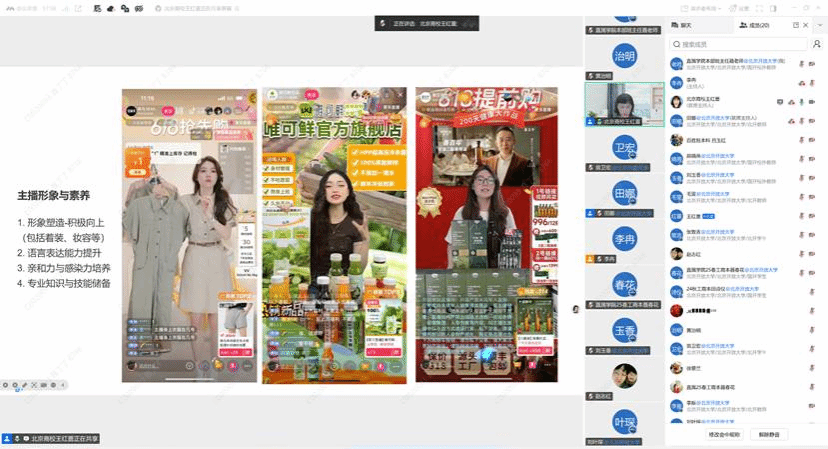Click the muted microphone icon on 徐爱兰's row

click(812, 368)
